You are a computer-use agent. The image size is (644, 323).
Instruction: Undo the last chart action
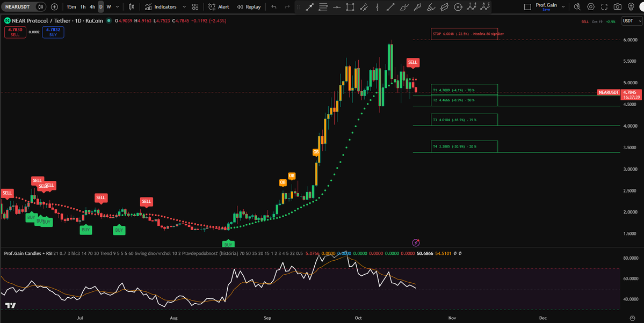point(274,7)
